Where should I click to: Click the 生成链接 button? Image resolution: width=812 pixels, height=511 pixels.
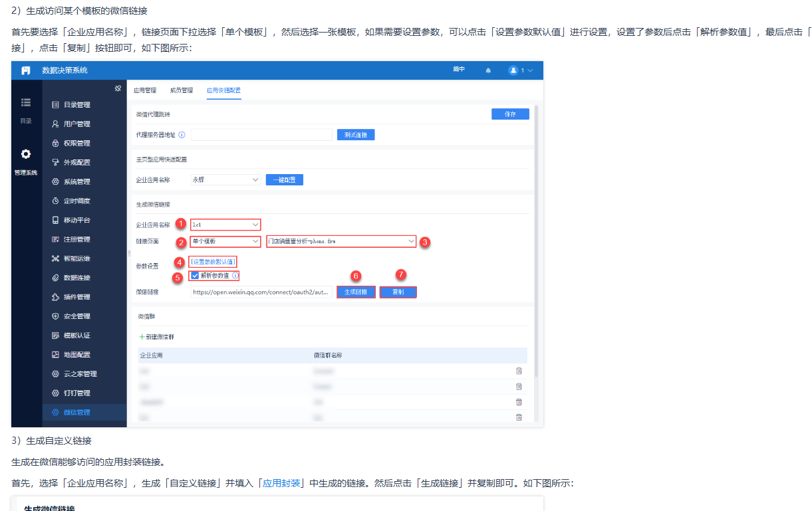click(356, 292)
